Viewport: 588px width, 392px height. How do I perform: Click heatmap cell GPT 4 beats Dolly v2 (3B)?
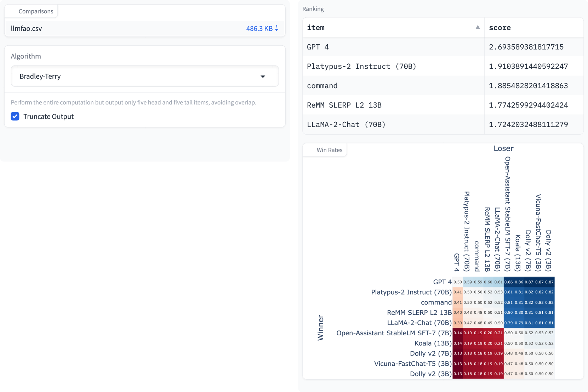549,282
